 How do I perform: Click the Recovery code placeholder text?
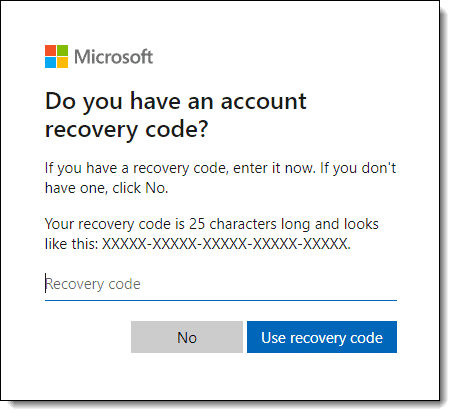tap(93, 284)
